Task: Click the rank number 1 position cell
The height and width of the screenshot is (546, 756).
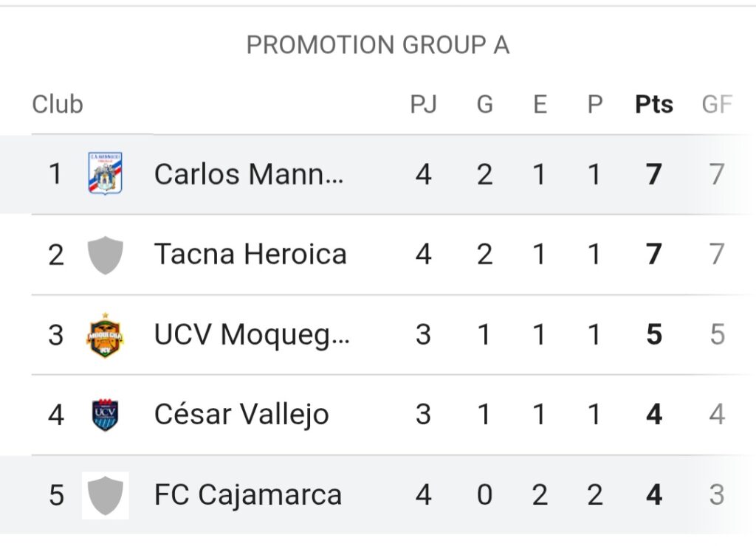Action: click(55, 174)
